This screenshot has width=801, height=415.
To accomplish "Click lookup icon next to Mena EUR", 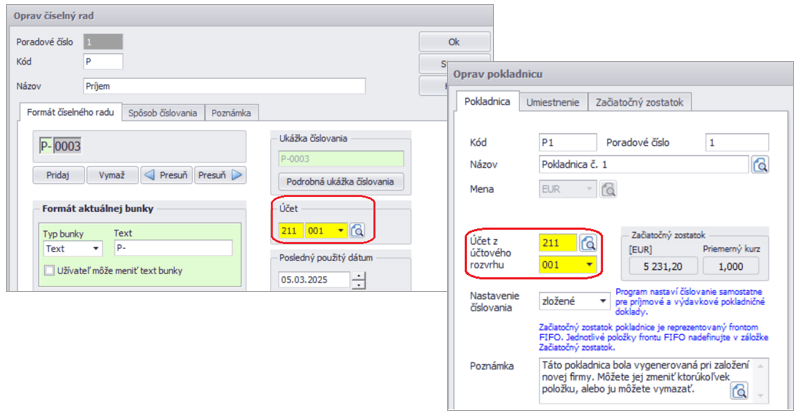I will coord(608,187).
